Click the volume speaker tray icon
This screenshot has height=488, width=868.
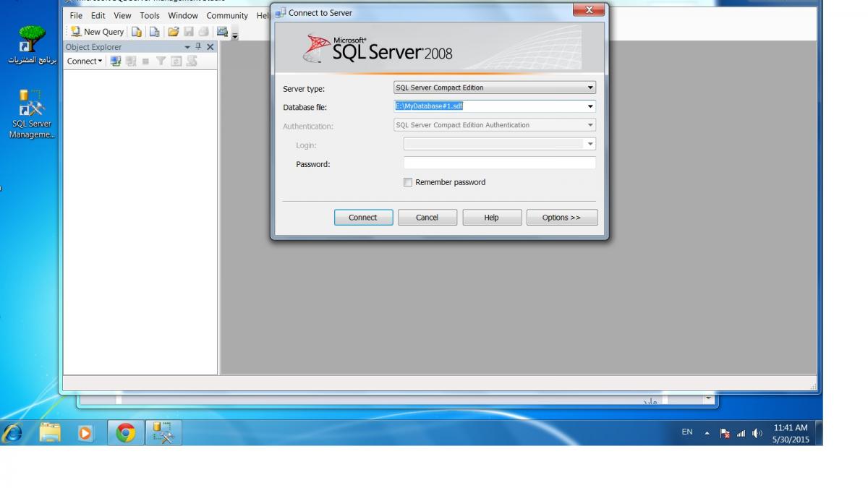757,434
